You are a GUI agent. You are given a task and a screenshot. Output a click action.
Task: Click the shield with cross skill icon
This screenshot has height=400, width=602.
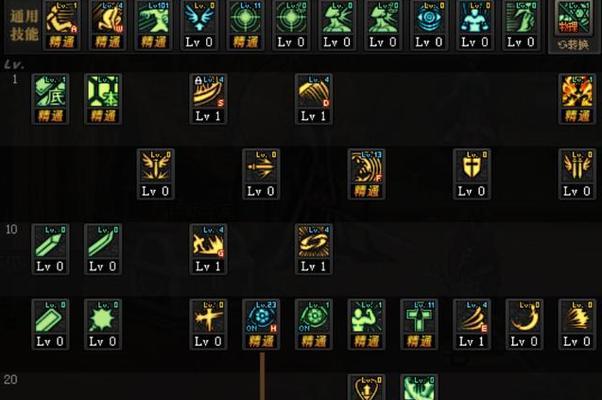coord(472,166)
